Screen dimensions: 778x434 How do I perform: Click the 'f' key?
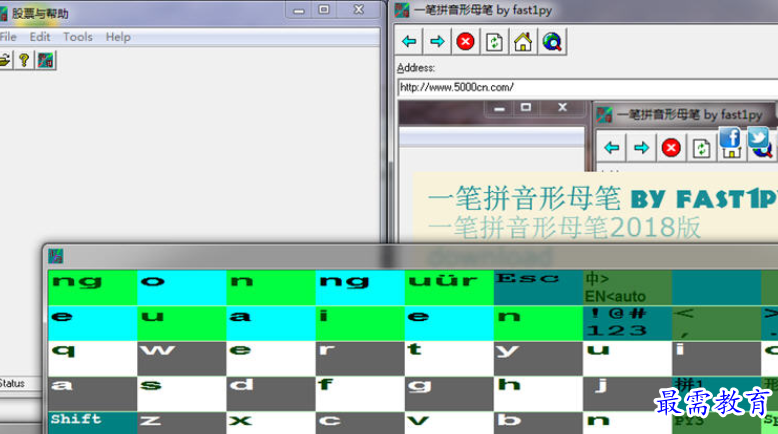[x=360, y=393]
